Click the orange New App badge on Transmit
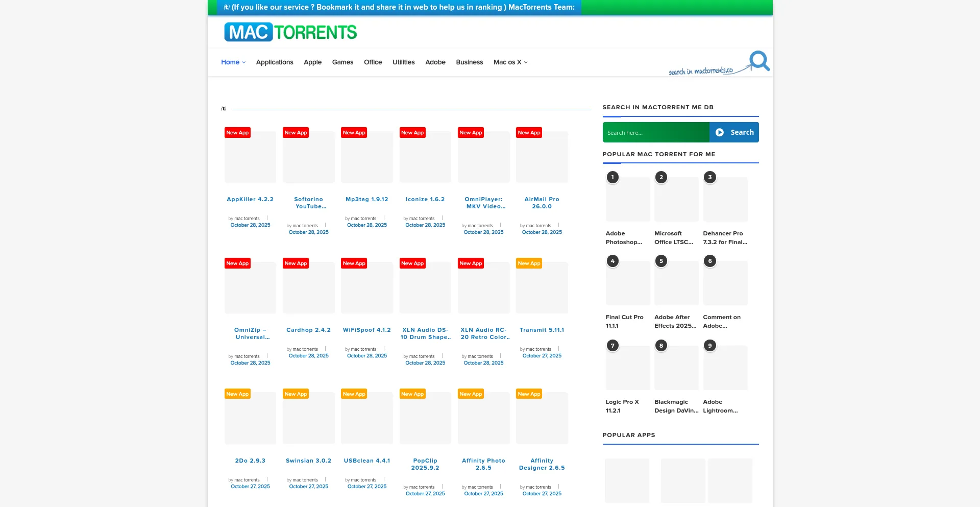The width and height of the screenshot is (980, 507). [529, 263]
